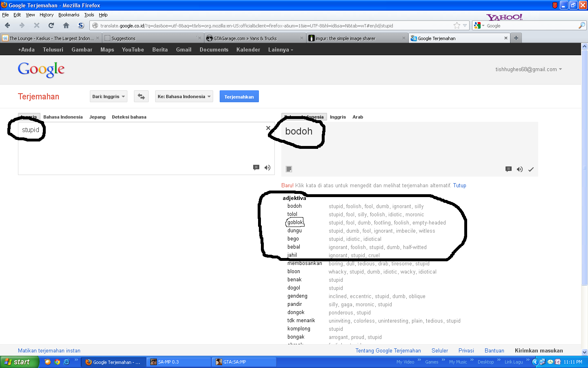Screen dimensions: 588x368
Task: Click the blue S toolbar icon
Action: [81, 25]
